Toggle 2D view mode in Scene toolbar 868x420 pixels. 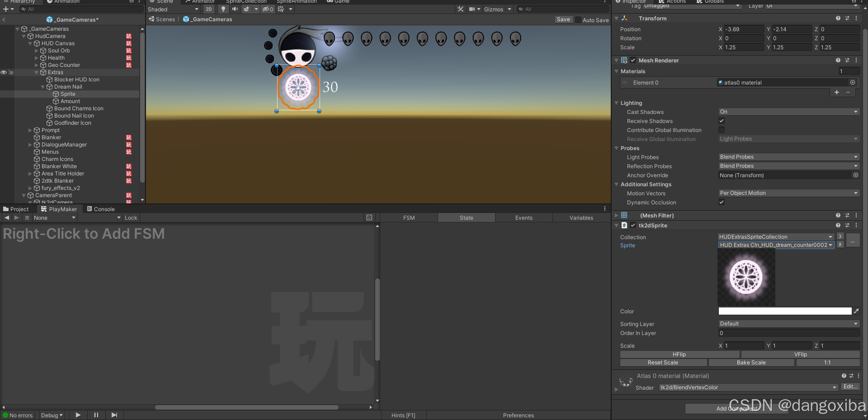[x=208, y=9]
